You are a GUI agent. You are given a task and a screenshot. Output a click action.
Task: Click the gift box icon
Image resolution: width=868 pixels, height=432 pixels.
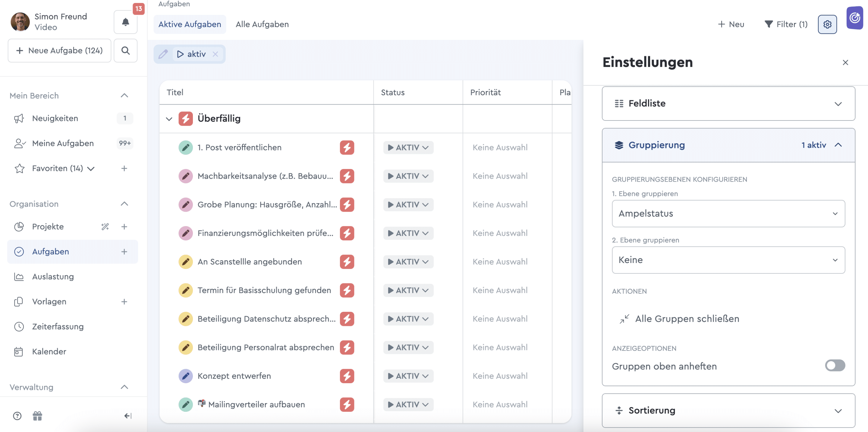coord(37,416)
